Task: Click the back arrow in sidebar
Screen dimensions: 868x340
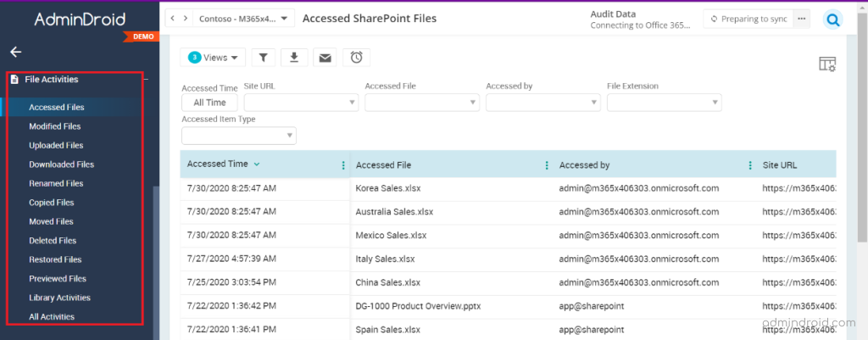Action: coord(15,52)
